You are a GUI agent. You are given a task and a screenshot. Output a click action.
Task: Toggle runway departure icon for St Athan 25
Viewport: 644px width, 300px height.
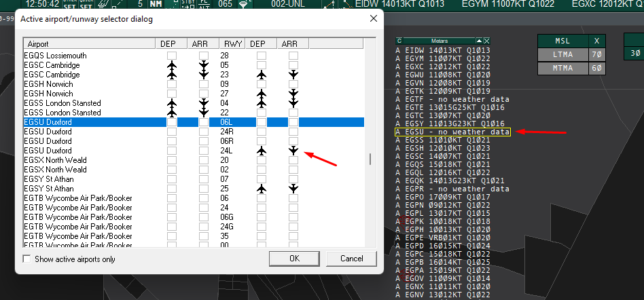pyautogui.click(x=262, y=189)
